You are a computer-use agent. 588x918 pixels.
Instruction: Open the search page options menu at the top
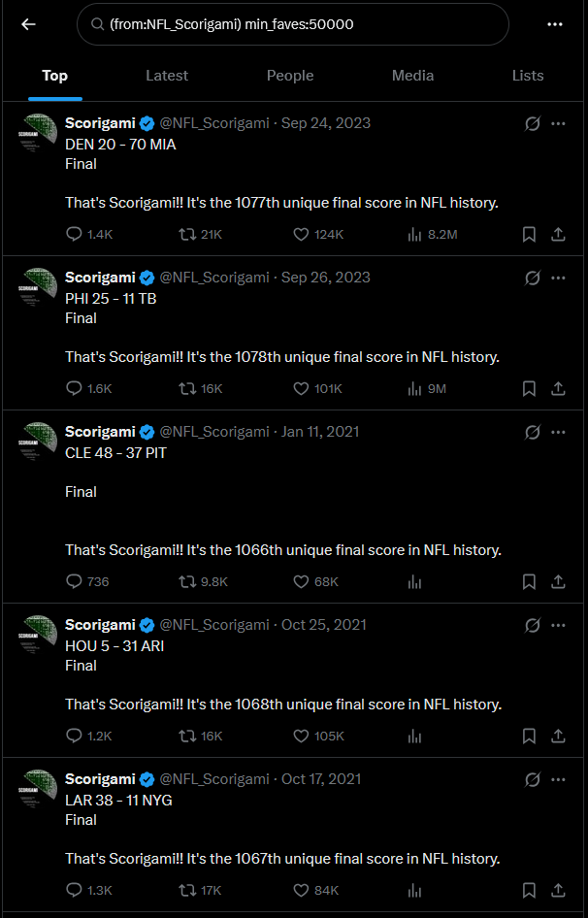pos(556,23)
